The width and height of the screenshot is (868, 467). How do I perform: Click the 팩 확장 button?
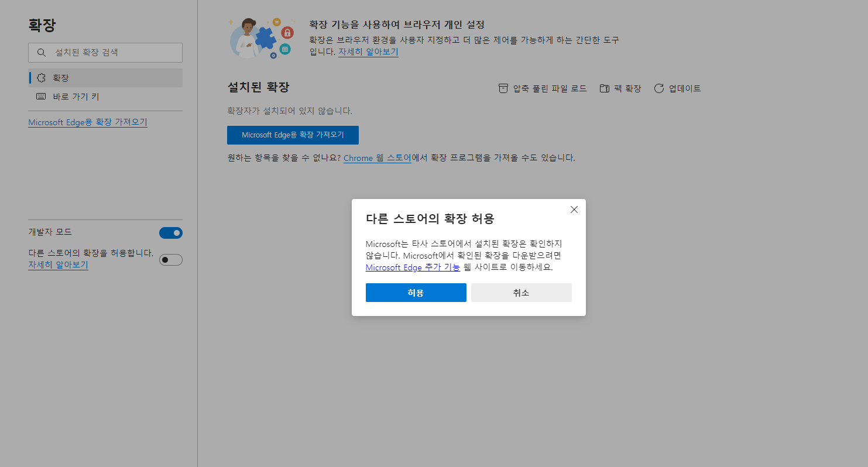click(x=620, y=88)
